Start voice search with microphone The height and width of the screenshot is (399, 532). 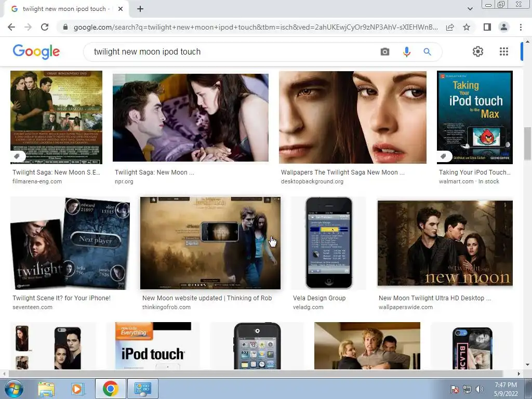406,51
